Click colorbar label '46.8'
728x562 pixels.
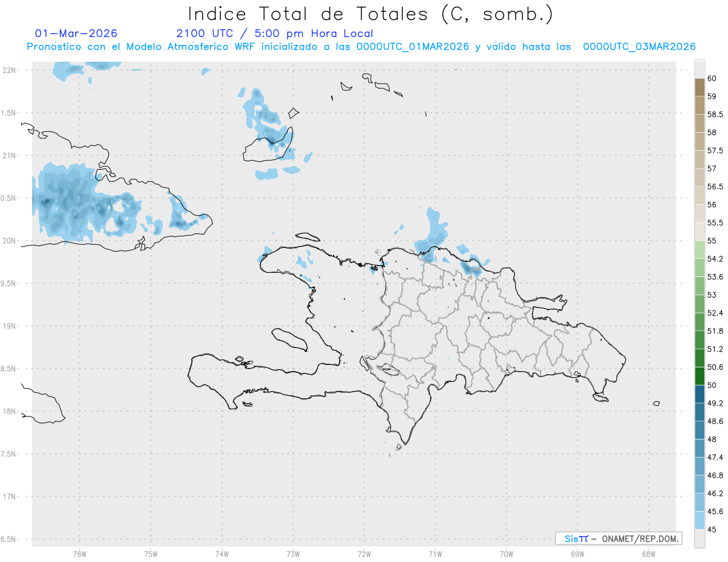[x=715, y=475]
